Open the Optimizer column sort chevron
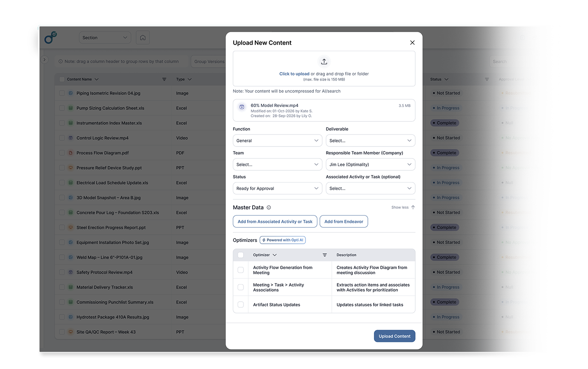 (x=275, y=255)
